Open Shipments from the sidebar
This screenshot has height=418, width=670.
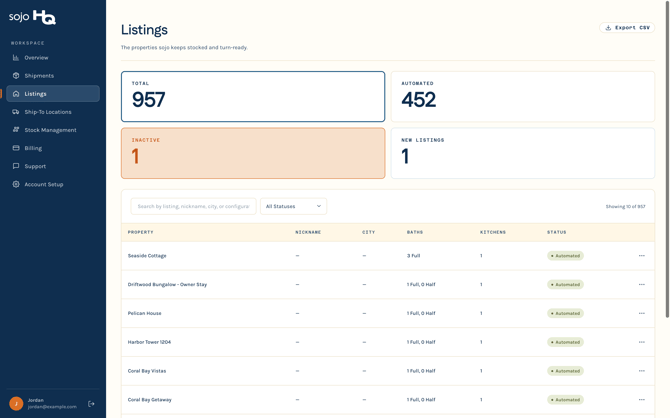[53, 76]
